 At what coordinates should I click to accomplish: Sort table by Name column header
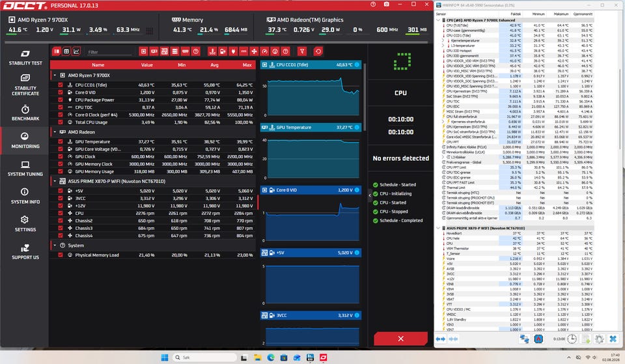(98, 64)
